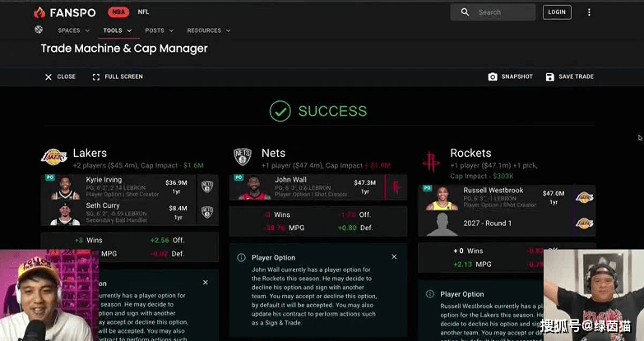Switch to the NFL league
Viewport: 644px width, 341px height.
click(143, 12)
